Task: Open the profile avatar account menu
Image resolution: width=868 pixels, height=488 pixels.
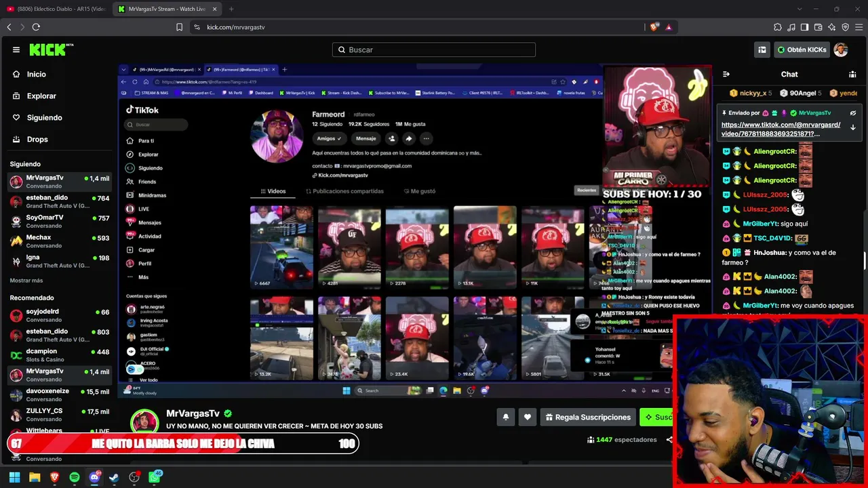Action: pyautogui.click(x=841, y=49)
